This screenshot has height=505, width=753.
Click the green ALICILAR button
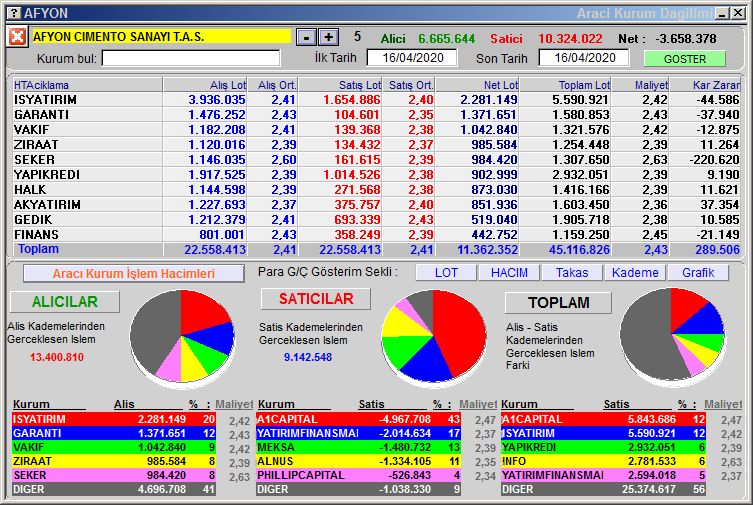[x=65, y=302]
